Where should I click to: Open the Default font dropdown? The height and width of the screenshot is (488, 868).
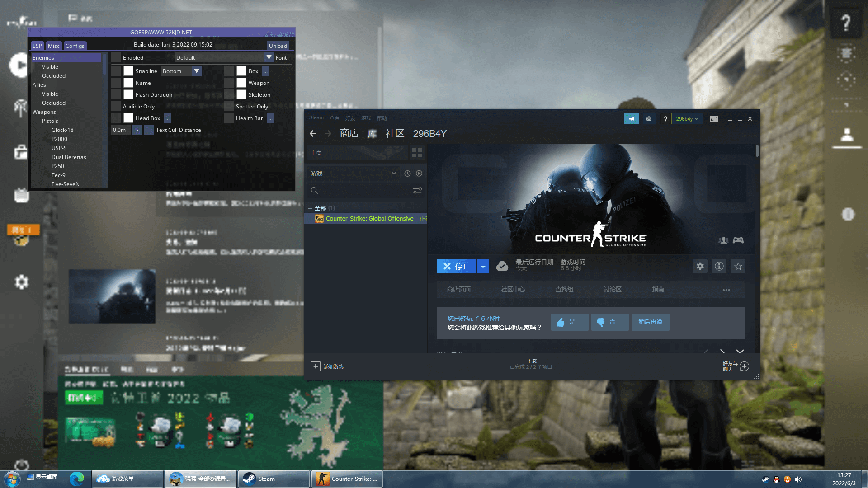point(224,57)
